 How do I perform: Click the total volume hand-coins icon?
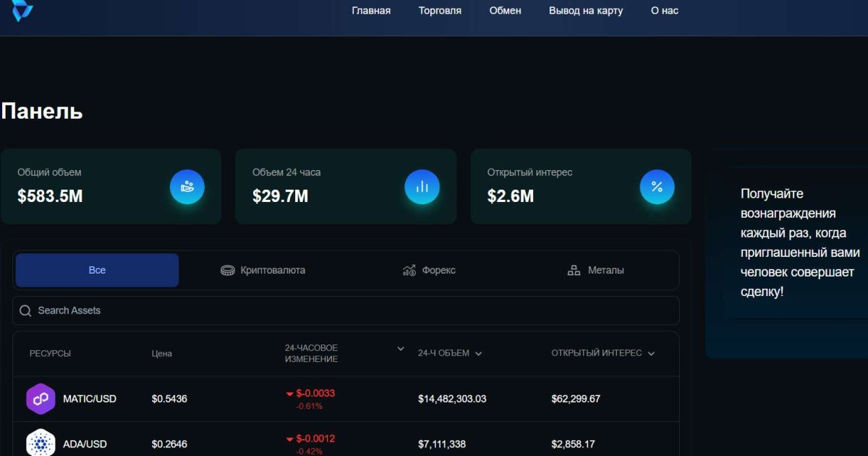(187, 187)
